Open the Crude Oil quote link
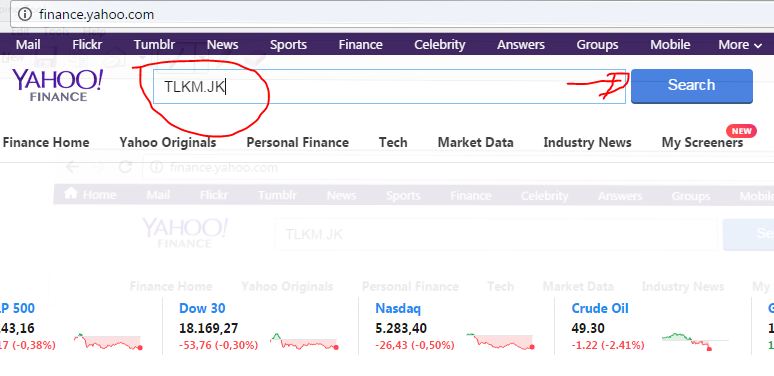 click(600, 308)
